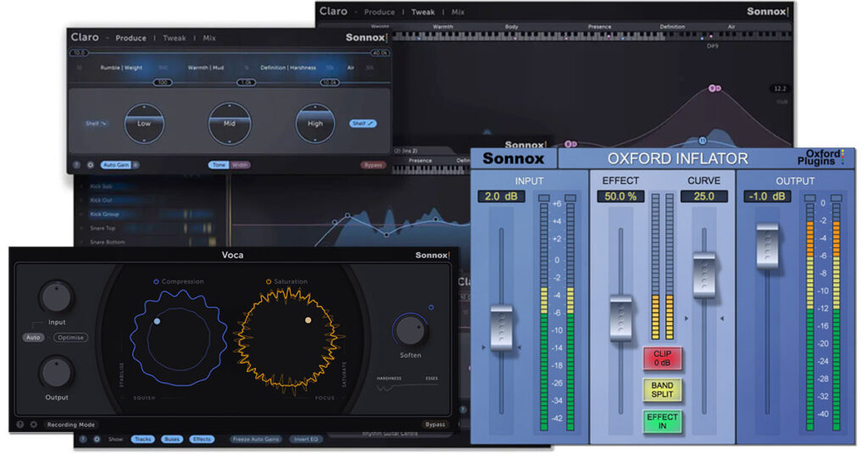Select the Kick Group track row
This screenshot has width=868, height=456.
(149, 214)
